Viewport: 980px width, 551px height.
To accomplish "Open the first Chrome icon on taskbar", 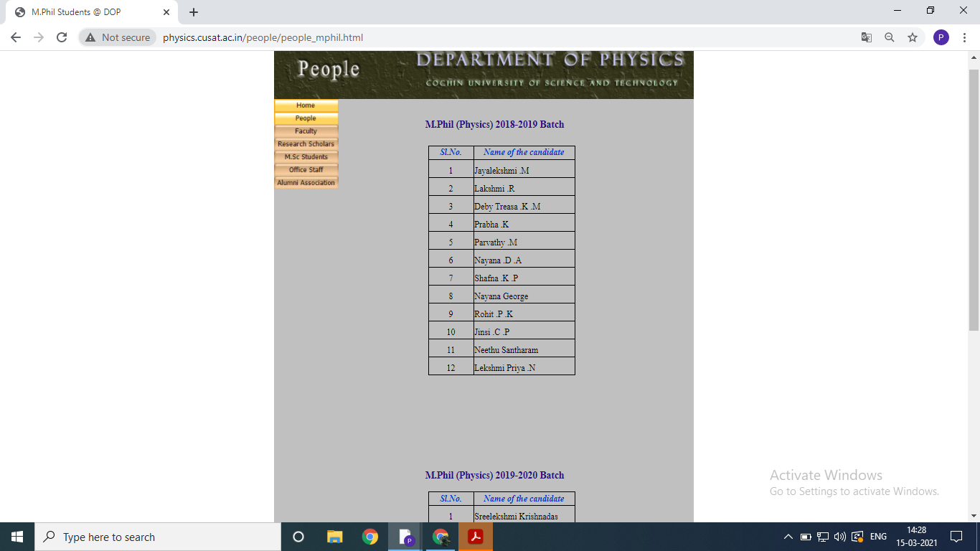I will [x=369, y=537].
